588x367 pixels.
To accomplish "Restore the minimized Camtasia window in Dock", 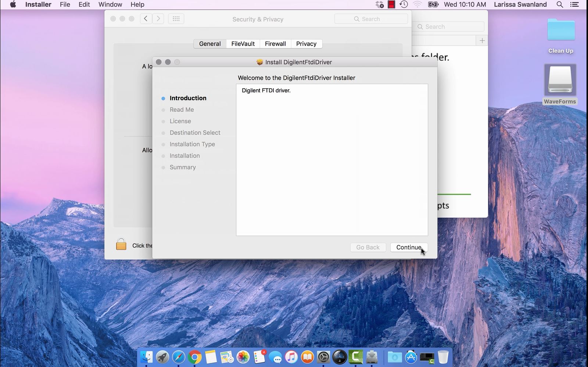I will point(427,357).
